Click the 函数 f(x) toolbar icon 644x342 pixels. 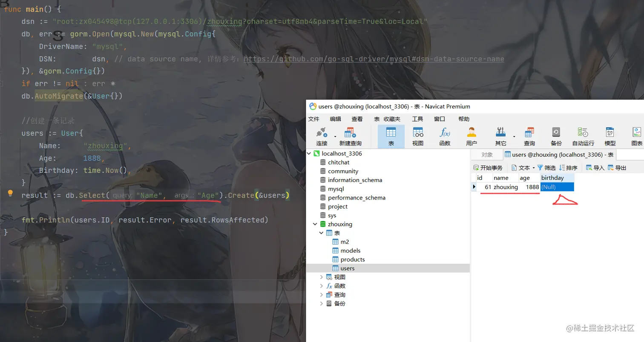pyautogui.click(x=445, y=137)
